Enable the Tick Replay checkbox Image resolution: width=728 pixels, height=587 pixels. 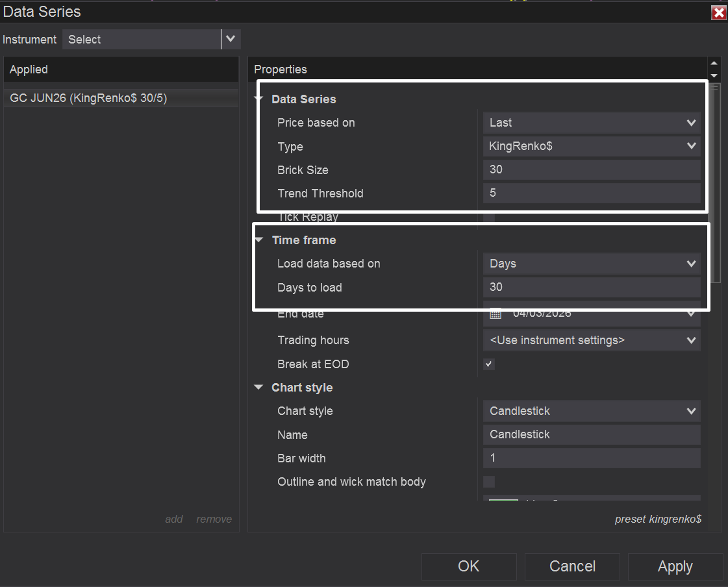click(x=489, y=218)
